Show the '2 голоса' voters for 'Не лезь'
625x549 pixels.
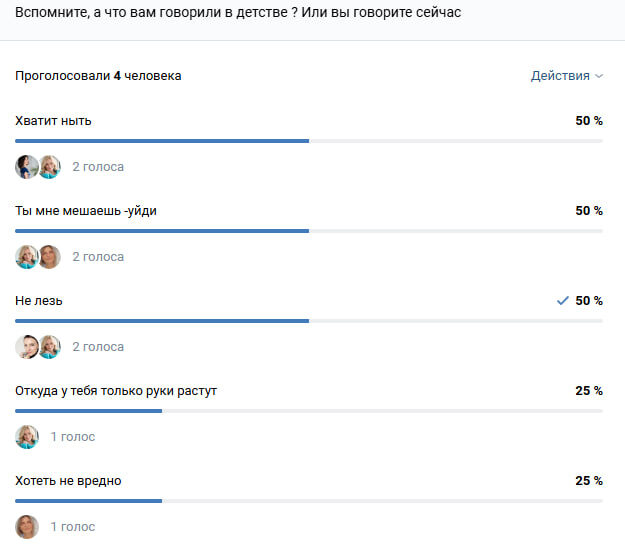pos(98,347)
